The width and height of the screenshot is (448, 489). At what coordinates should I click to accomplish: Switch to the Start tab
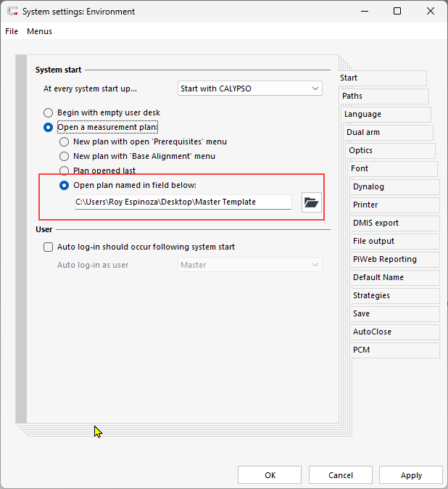pyautogui.click(x=383, y=78)
